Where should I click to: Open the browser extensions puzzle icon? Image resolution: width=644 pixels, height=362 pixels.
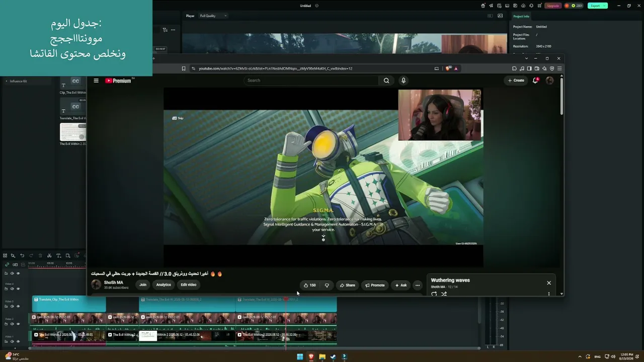(514, 68)
